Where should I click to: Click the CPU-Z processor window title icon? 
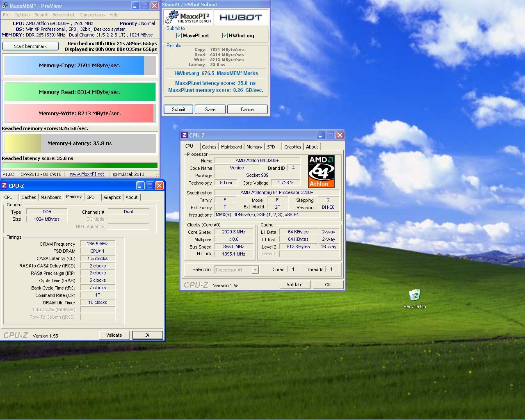coord(185,135)
